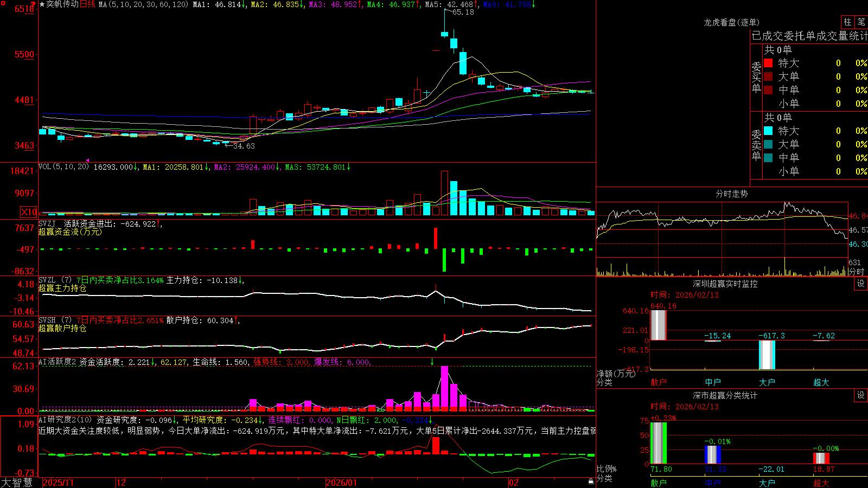Click the 71.80 散户 percentage value
Screen dimensions: 868x488
(661, 469)
